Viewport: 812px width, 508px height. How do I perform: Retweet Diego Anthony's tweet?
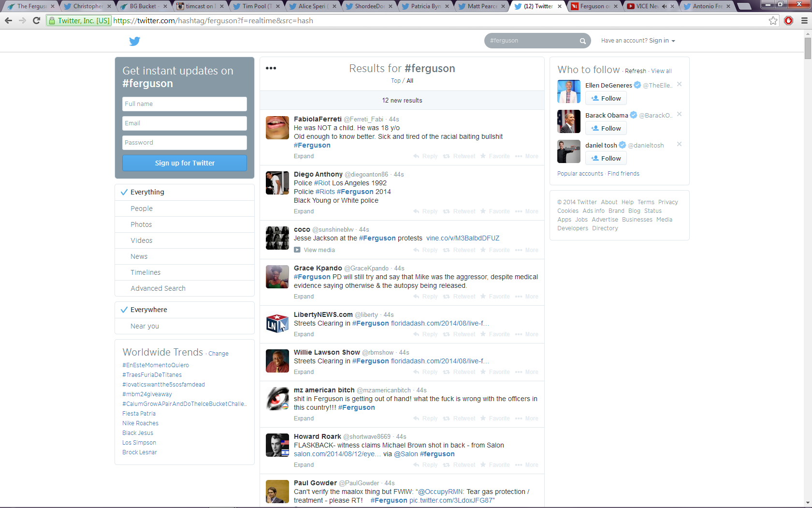(x=459, y=211)
